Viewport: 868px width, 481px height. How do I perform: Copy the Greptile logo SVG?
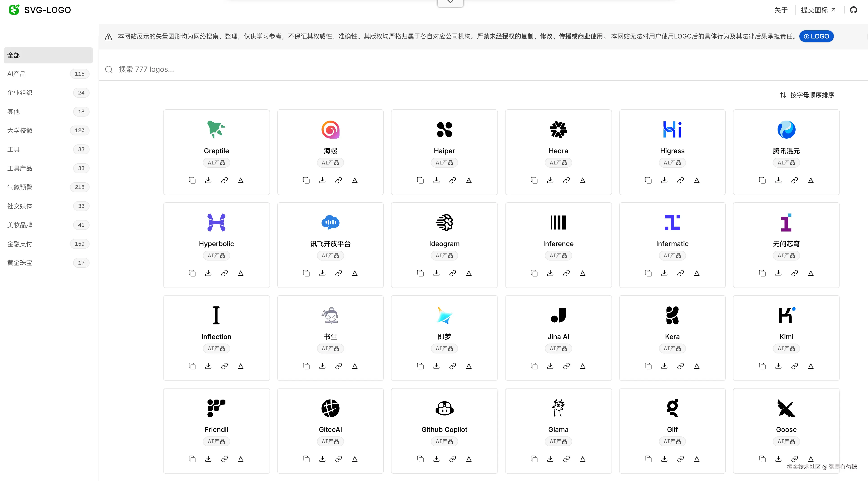(x=192, y=180)
